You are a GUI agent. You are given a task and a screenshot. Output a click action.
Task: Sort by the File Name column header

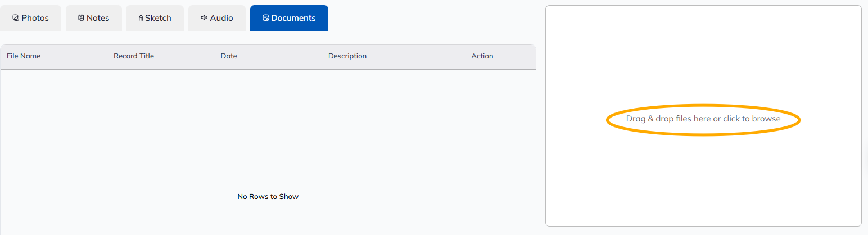[24, 56]
